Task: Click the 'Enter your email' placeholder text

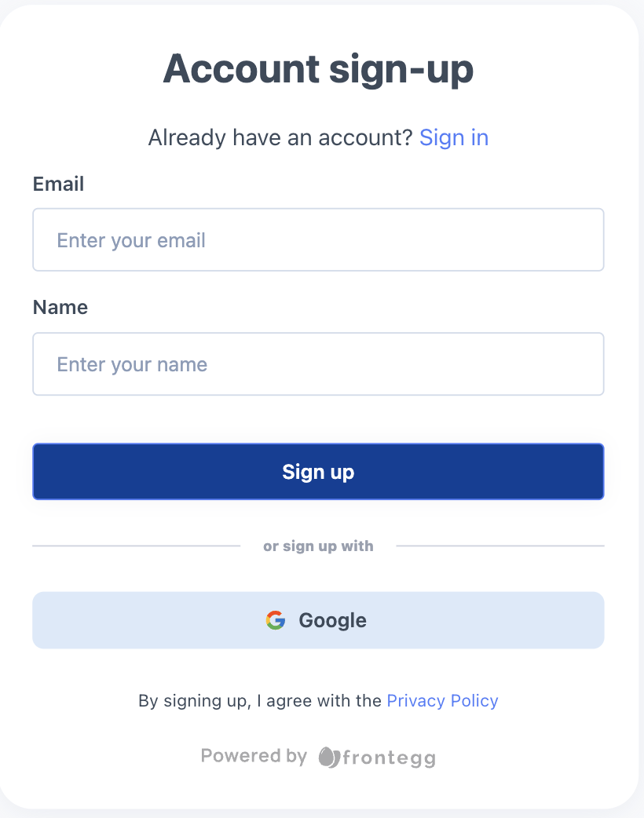Action: click(131, 240)
